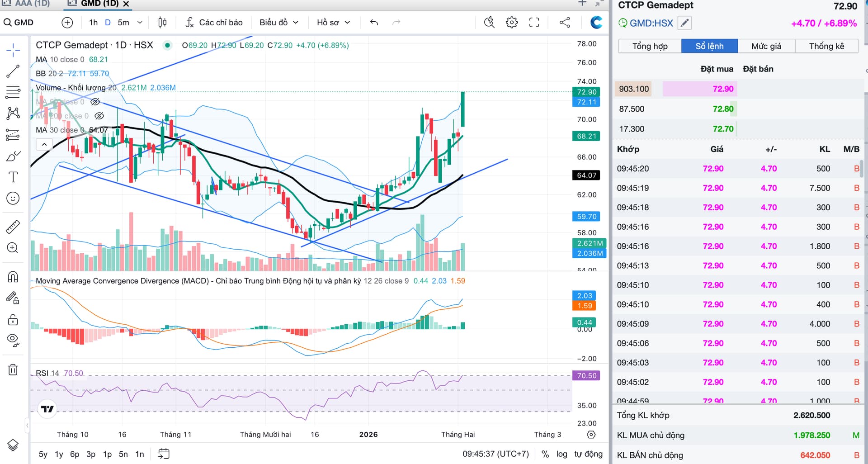Click the order list scrollbar thumb
868x464 pixels.
coord(861,168)
